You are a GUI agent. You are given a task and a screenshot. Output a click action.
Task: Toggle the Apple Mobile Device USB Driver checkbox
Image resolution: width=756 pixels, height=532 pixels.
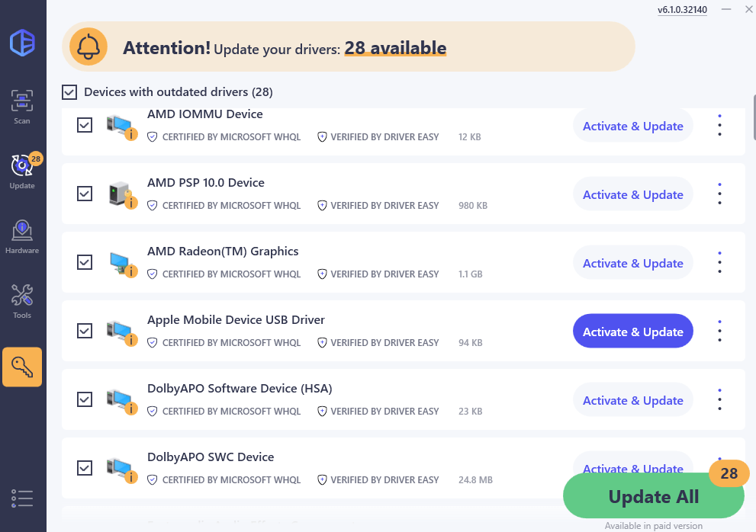coord(85,331)
